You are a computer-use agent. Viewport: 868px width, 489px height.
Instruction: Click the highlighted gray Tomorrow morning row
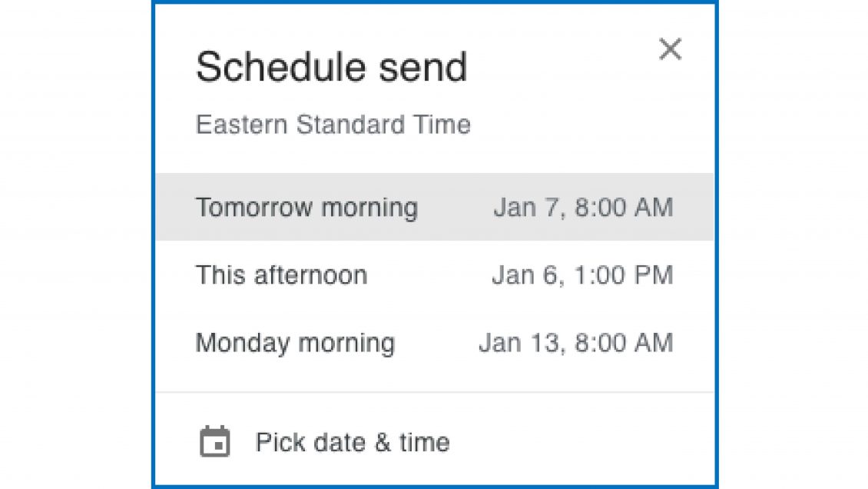pyautogui.click(x=435, y=207)
